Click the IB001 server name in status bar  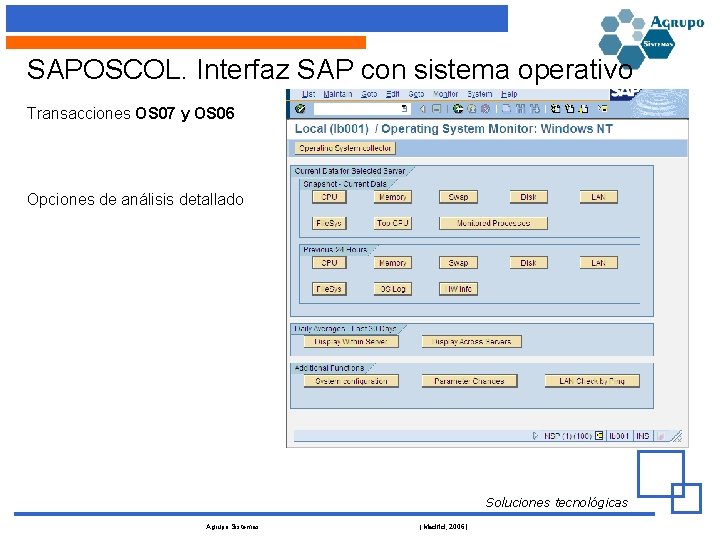click(619, 436)
